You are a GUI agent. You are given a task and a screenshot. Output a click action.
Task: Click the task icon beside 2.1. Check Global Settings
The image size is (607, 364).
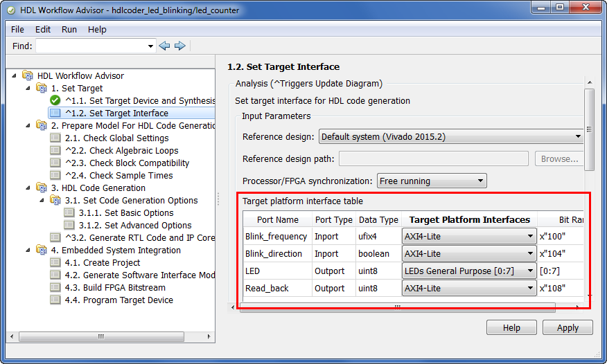pos(55,138)
